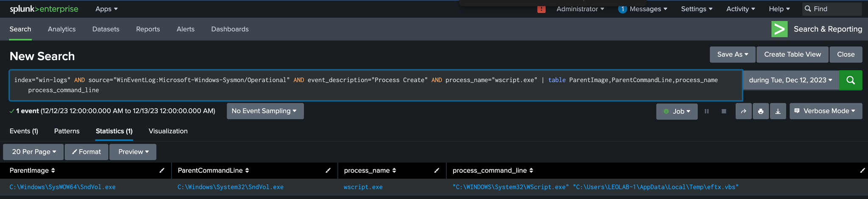The image size is (868, 199).
Task: Switch to the Visualization tab
Action: click(x=168, y=131)
